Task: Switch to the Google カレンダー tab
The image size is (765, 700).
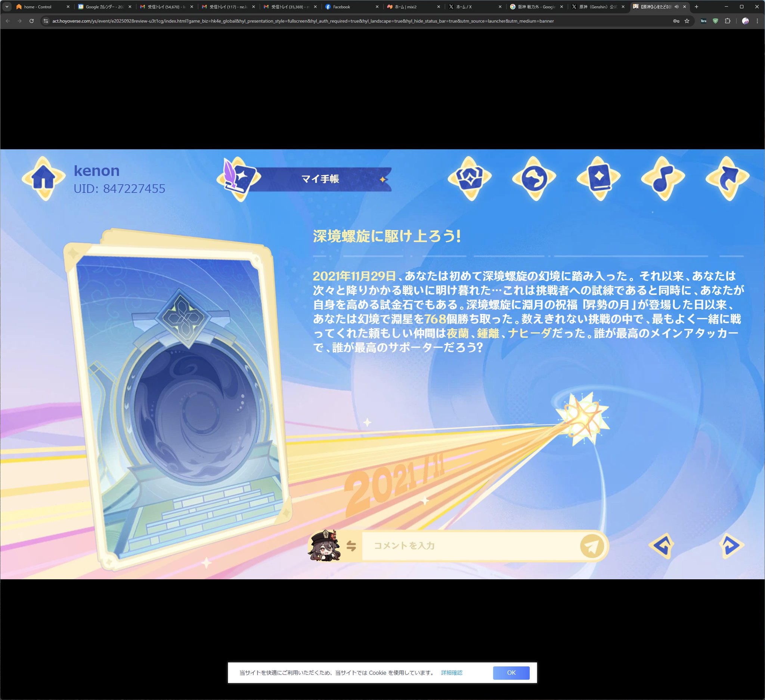Action: pos(102,7)
